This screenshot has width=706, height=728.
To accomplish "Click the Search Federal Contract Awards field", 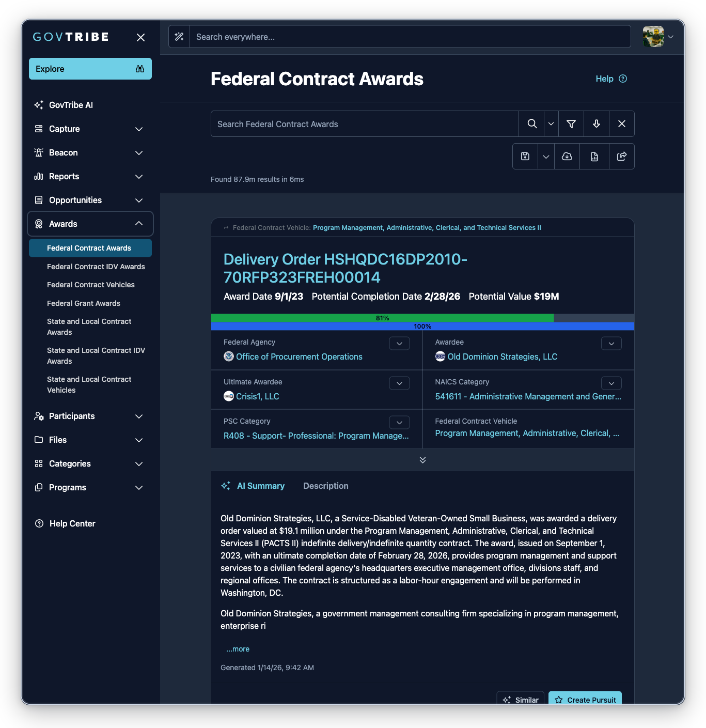I will [365, 124].
